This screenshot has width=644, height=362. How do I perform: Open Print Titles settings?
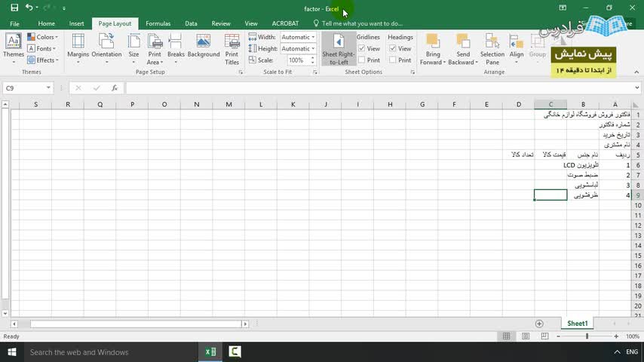232,49
